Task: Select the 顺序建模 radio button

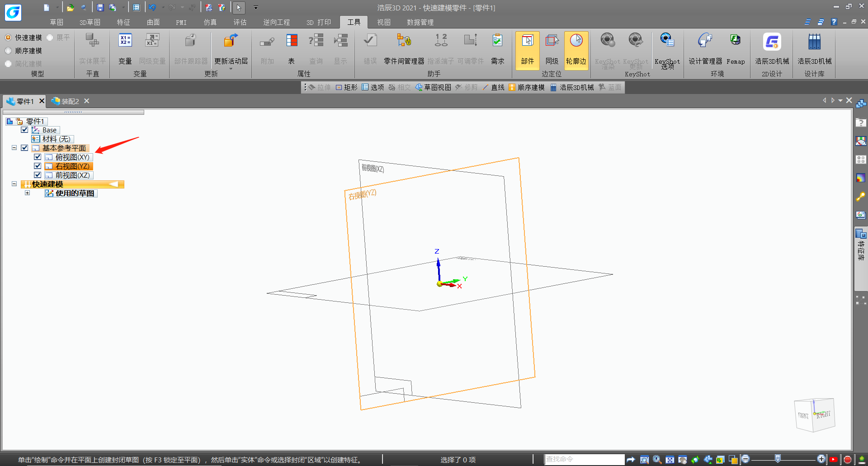Action: [8, 51]
